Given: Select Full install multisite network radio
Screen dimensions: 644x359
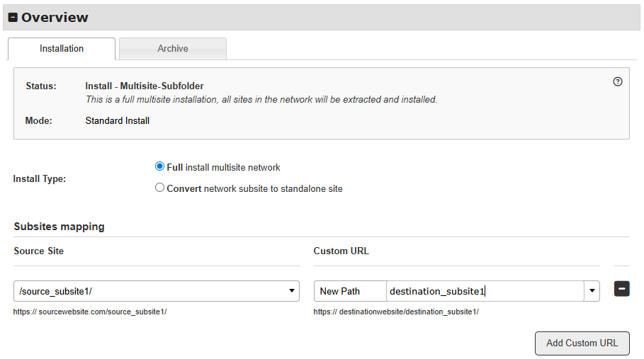Looking at the screenshot, I should (159, 167).
